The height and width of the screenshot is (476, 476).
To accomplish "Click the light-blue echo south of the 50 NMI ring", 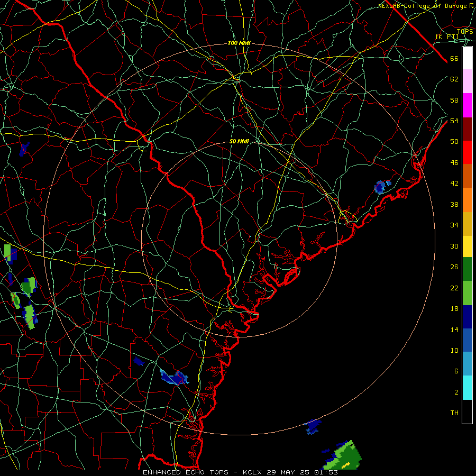I will [x=174, y=378].
